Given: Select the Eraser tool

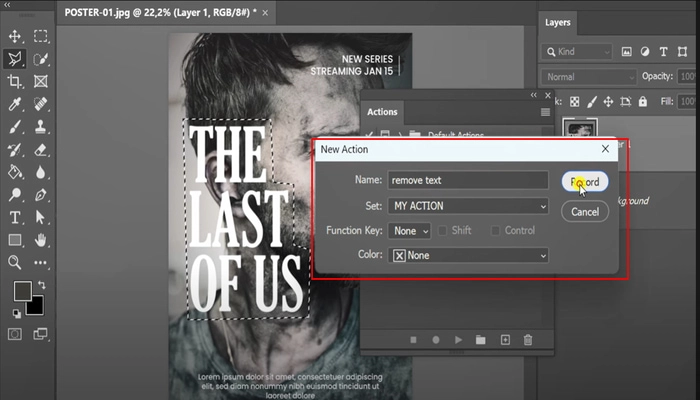Looking at the screenshot, I should tap(41, 150).
